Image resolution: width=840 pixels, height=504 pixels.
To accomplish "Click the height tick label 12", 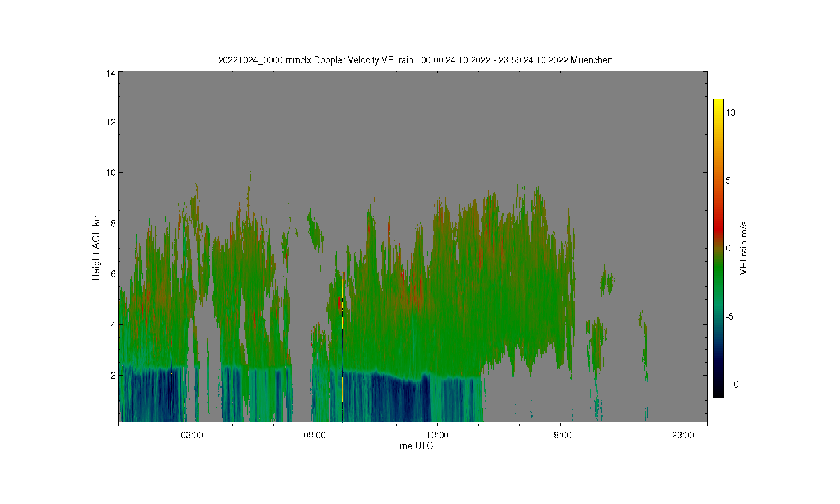I will point(111,122).
